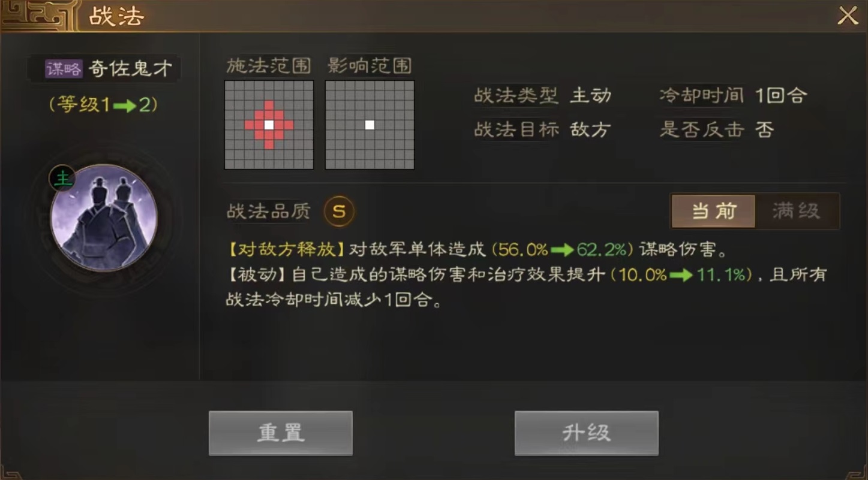This screenshot has height=480, width=868.
Task: Click the 是否反击 否 label
Action: [717, 129]
